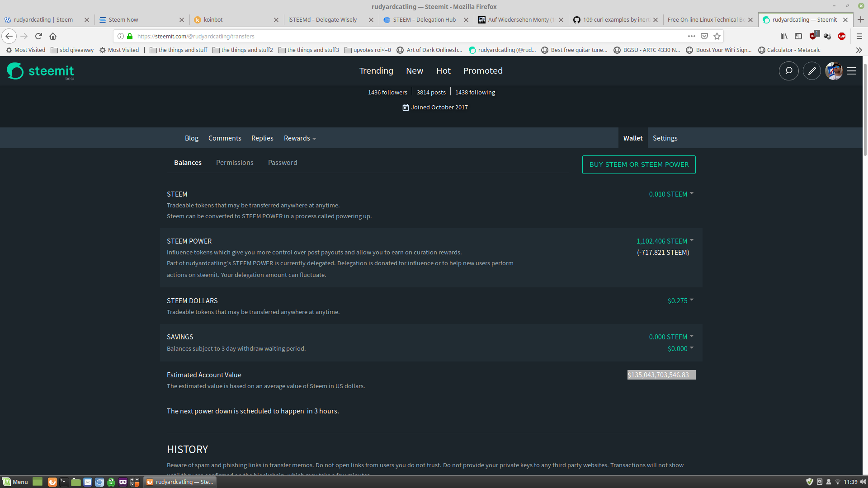The height and width of the screenshot is (488, 868).
Task: Toggle the Firefox sidebar view icon
Action: pyautogui.click(x=798, y=36)
